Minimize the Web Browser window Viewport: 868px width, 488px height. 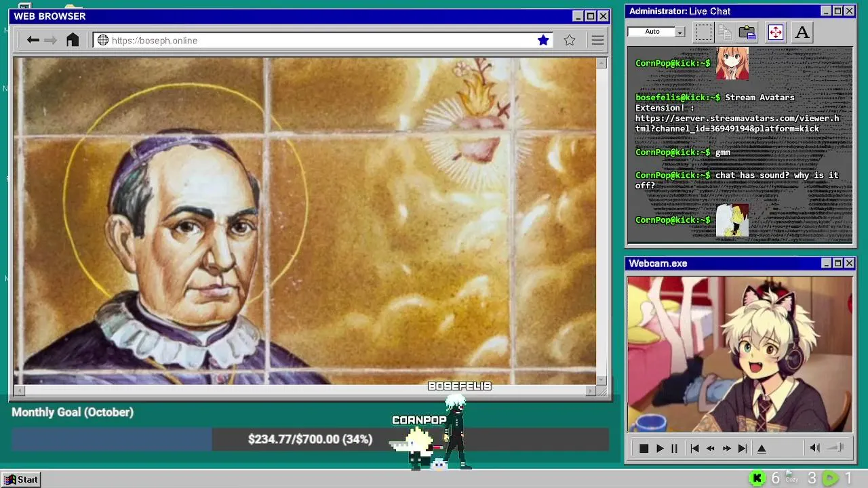point(578,16)
